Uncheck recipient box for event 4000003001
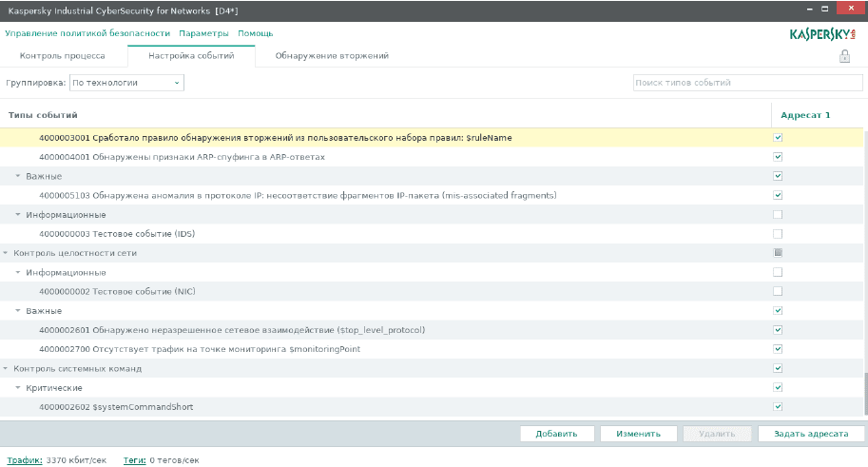This screenshot has width=868, height=467. pyautogui.click(x=778, y=138)
